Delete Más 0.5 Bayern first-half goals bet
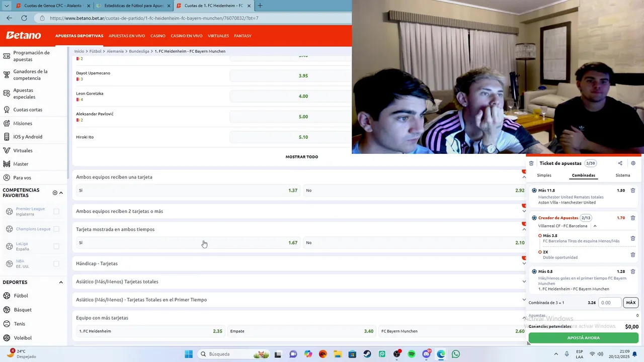Viewport: 644px width, 362px height. [633, 271]
